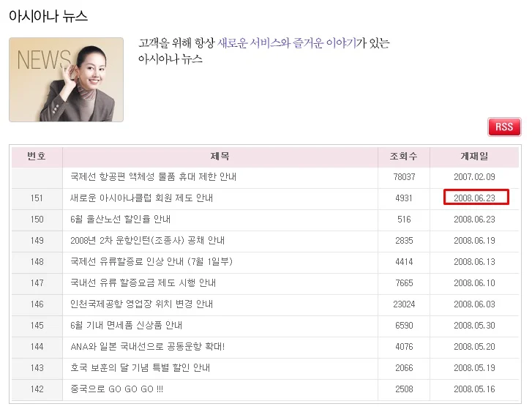Viewport: 532px width, 412px height.
Task: Click the '아시아나 뉴스' page heading
Action: [x=48, y=16]
